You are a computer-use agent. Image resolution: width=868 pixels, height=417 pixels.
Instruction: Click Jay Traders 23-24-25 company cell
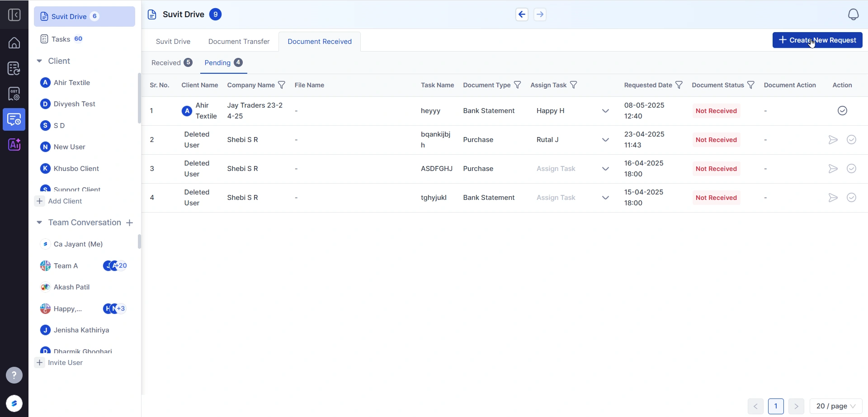point(255,111)
